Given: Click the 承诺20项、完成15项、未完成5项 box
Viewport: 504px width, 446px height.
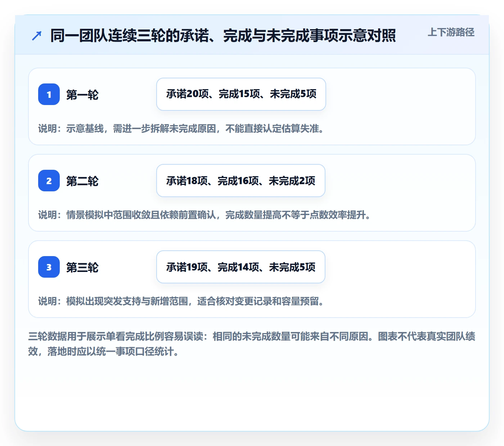Looking at the screenshot, I should (241, 94).
